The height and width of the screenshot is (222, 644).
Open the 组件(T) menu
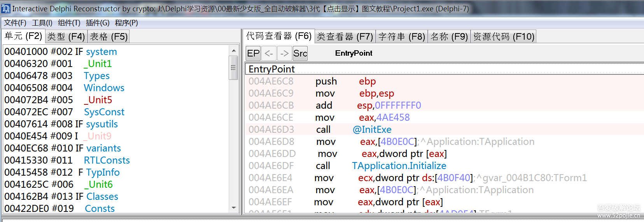pos(69,23)
